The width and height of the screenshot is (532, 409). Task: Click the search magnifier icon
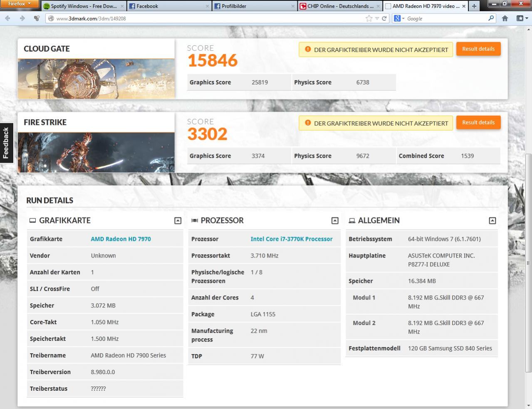coord(491,18)
